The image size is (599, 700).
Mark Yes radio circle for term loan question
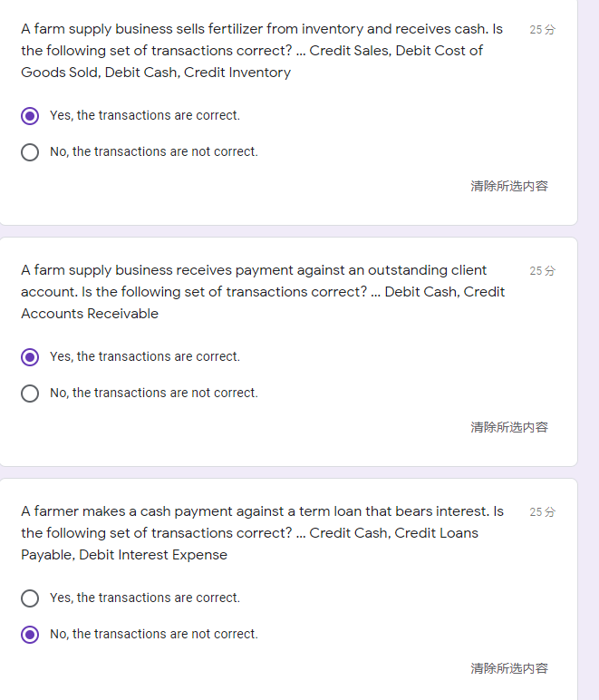(x=30, y=598)
